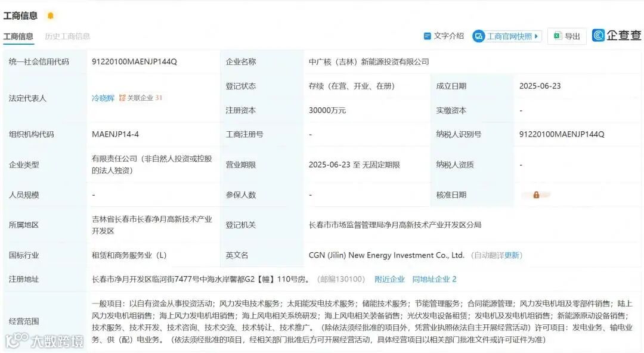This screenshot has width=644, height=353.
Task: Export data with 导出 button
Action: pyautogui.click(x=567, y=36)
